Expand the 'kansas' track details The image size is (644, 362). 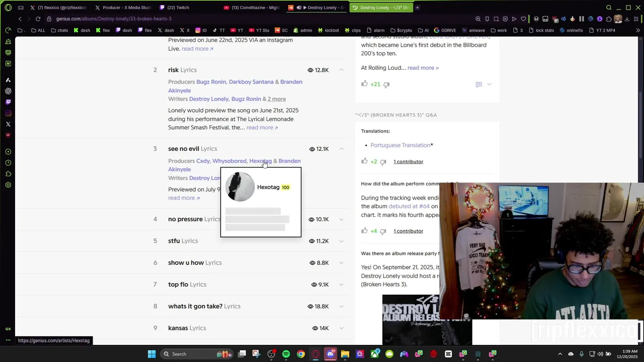341,328
